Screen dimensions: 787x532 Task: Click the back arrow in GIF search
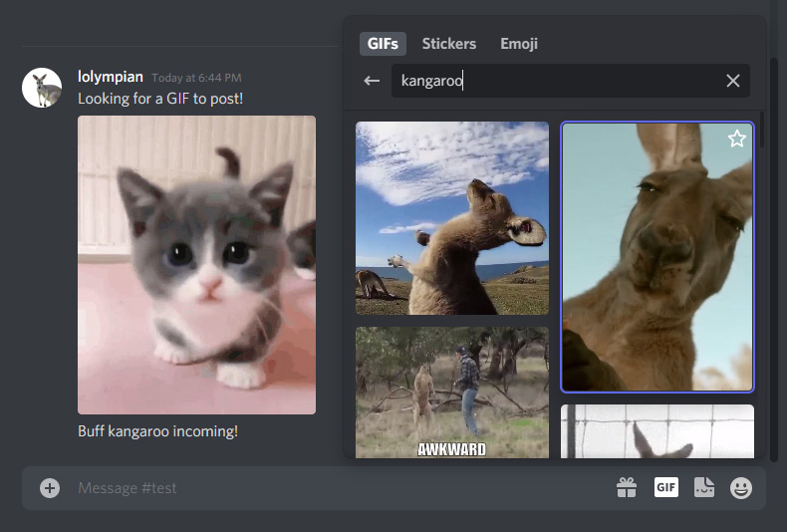[x=372, y=81]
